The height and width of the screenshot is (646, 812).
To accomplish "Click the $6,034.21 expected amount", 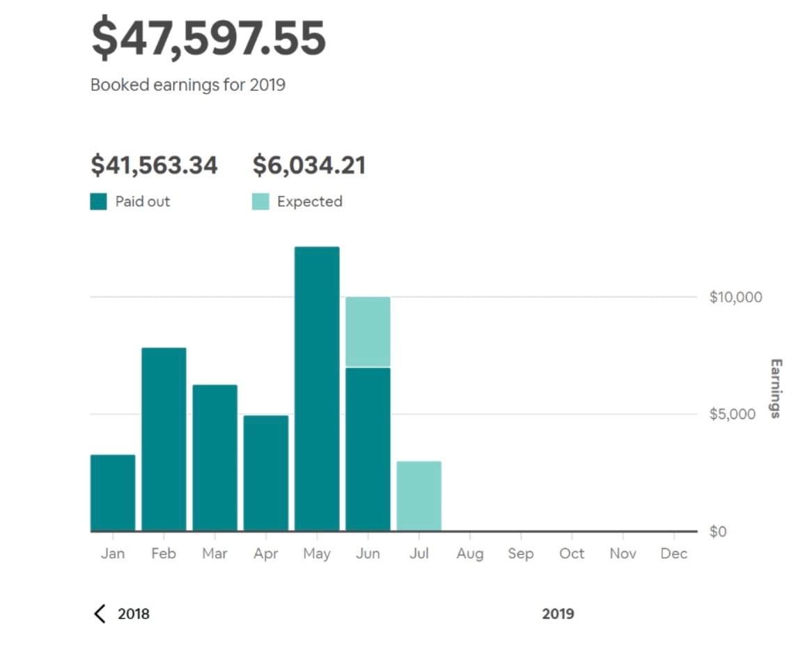I will (309, 166).
